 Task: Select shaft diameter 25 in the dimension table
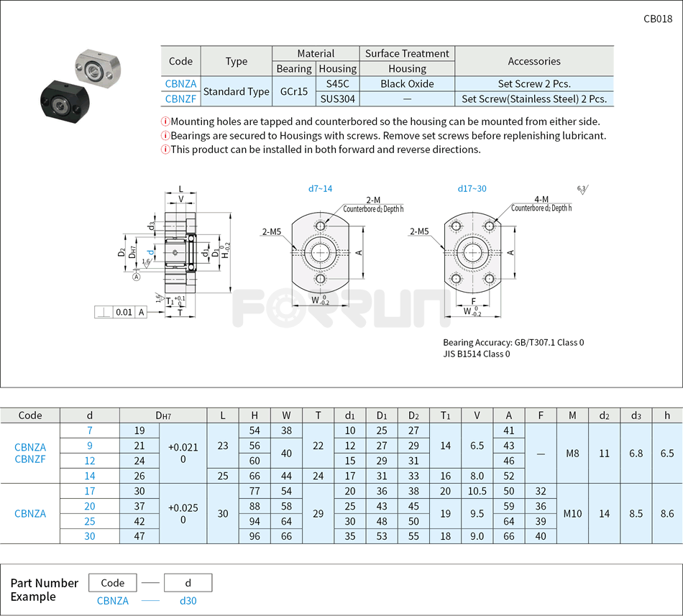pyautogui.click(x=90, y=521)
